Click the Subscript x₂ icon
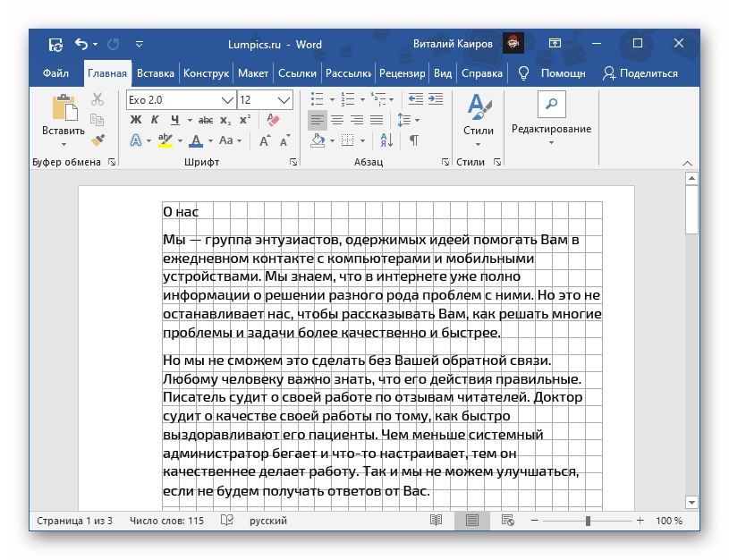The width and height of the screenshot is (729, 560). click(225, 120)
